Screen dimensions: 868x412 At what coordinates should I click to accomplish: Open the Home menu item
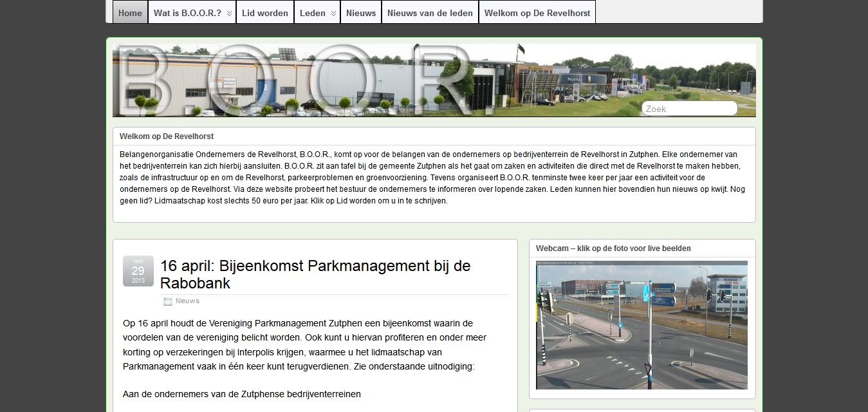130,13
